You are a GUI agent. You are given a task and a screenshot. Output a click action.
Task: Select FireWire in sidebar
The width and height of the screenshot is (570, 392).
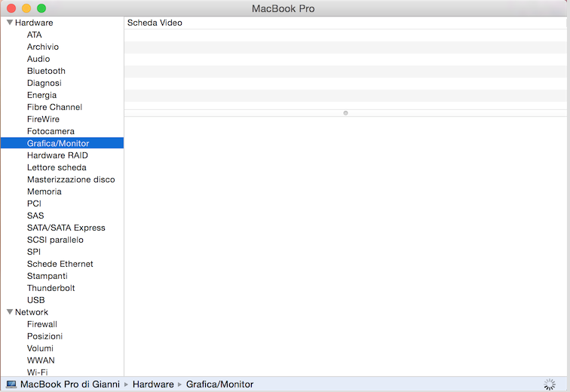[x=43, y=119]
